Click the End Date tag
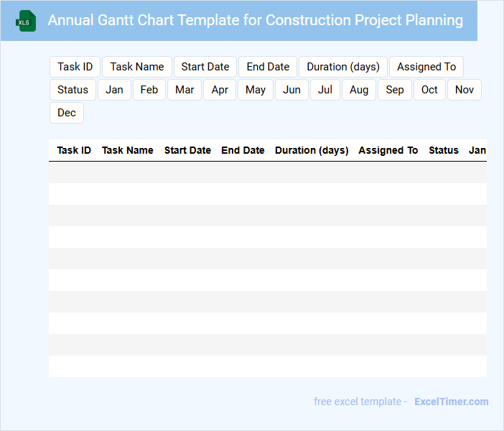The height and width of the screenshot is (431, 504). (268, 67)
